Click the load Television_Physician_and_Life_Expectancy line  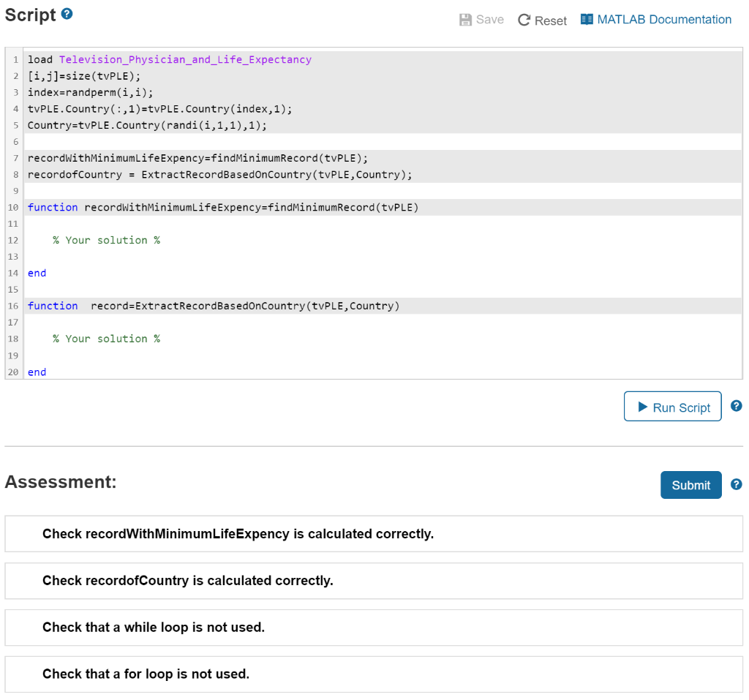pyautogui.click(x=170, y=60)
